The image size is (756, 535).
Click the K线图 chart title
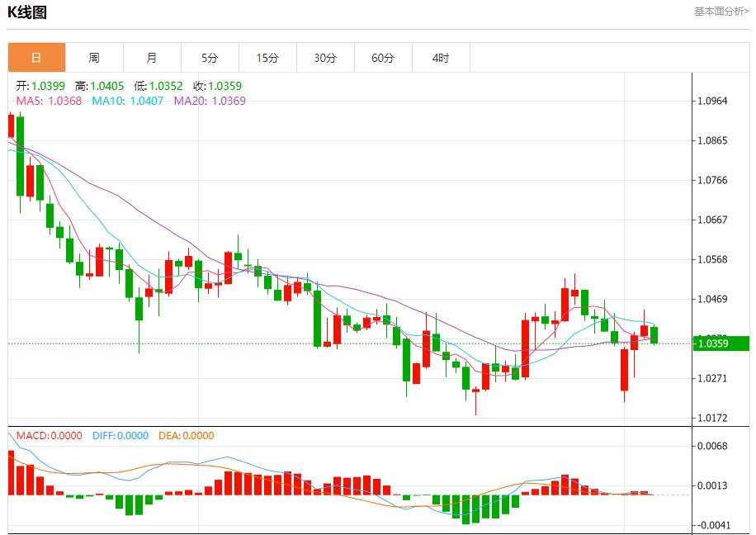coord(27,12)
